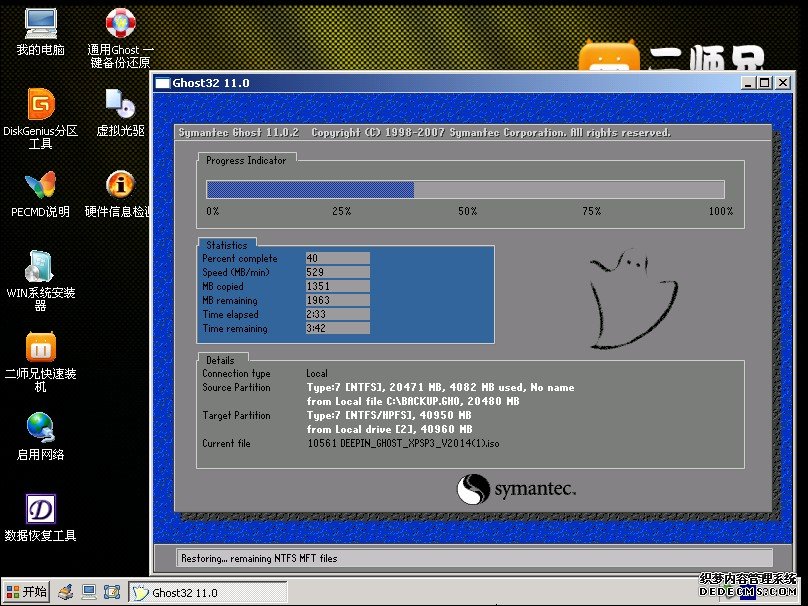Click the Percent complete value 40

(x=338, y=258)
